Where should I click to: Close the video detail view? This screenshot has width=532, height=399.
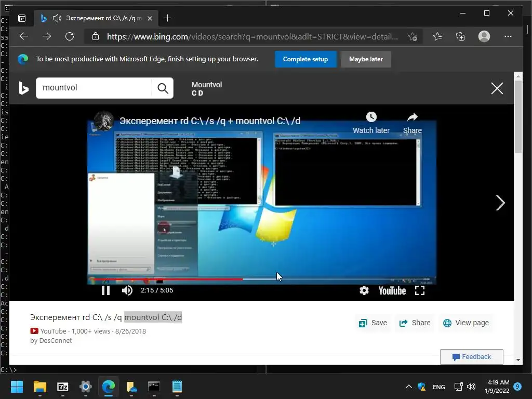point(497,88)
